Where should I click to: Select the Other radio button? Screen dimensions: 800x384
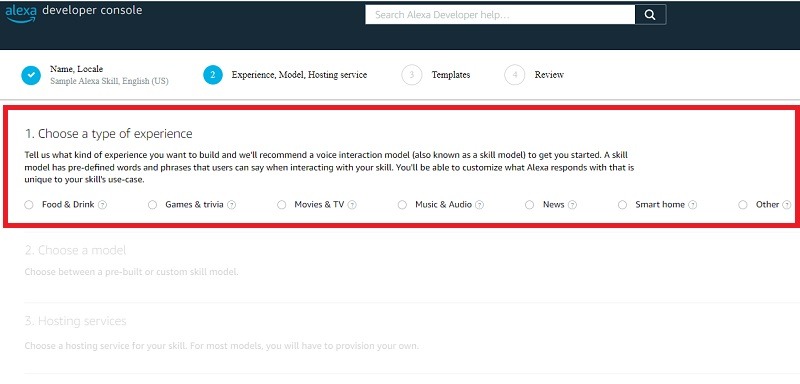tap(743, 205)
